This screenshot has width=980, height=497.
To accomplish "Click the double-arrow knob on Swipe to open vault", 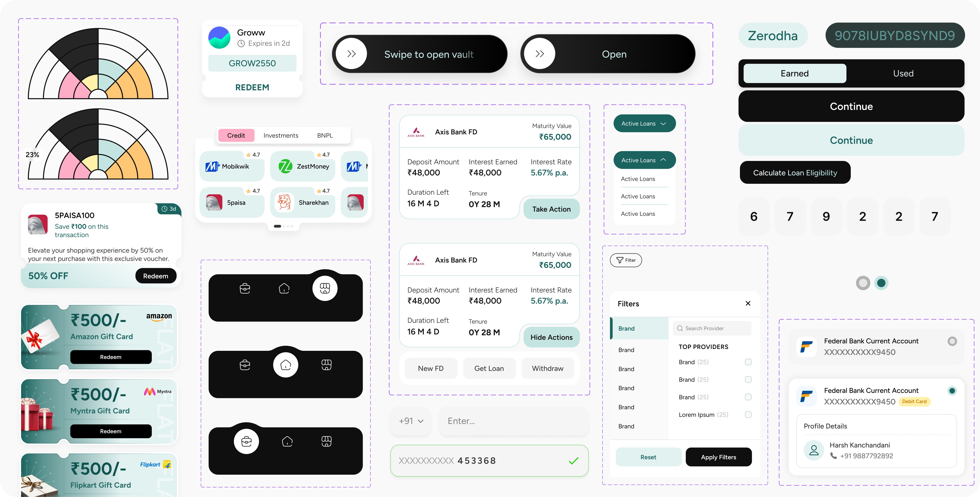I will pos(351,54).
